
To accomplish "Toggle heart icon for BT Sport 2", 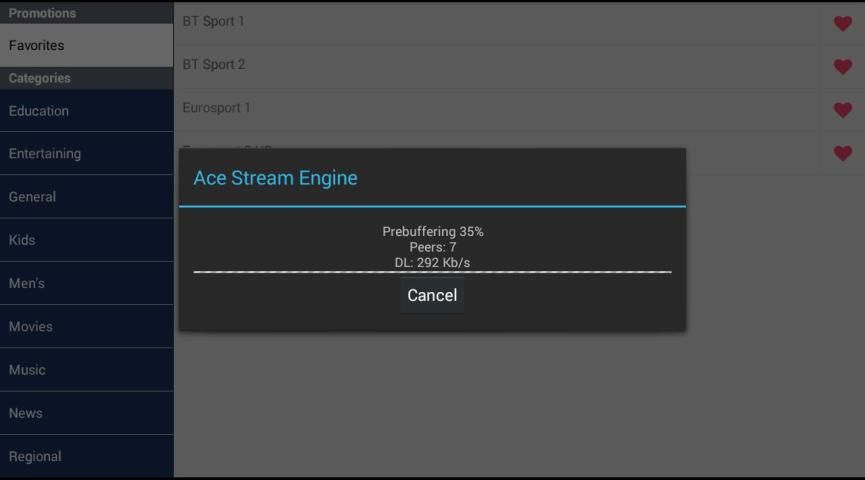I will click(843, 67).
